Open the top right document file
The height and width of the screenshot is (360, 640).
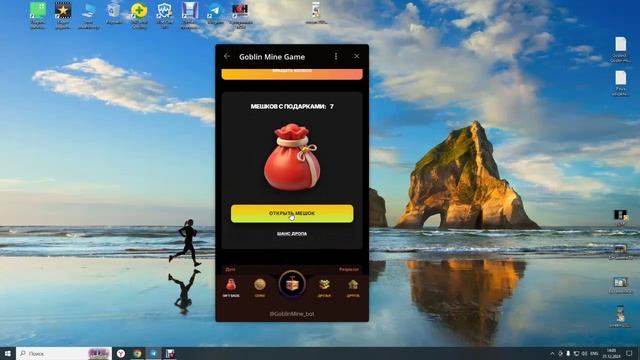coord(620,49)
